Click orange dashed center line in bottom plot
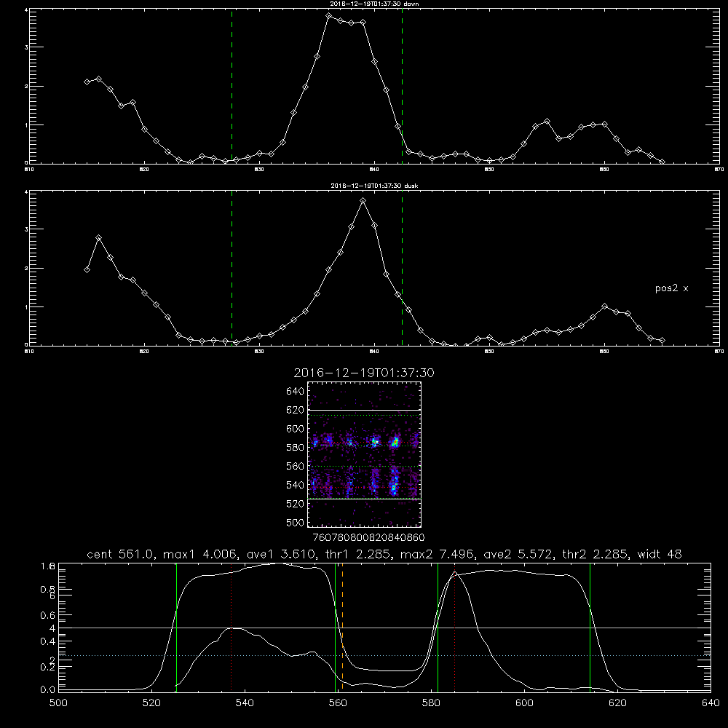Screen dimensions: 728x728 [342, 627]
